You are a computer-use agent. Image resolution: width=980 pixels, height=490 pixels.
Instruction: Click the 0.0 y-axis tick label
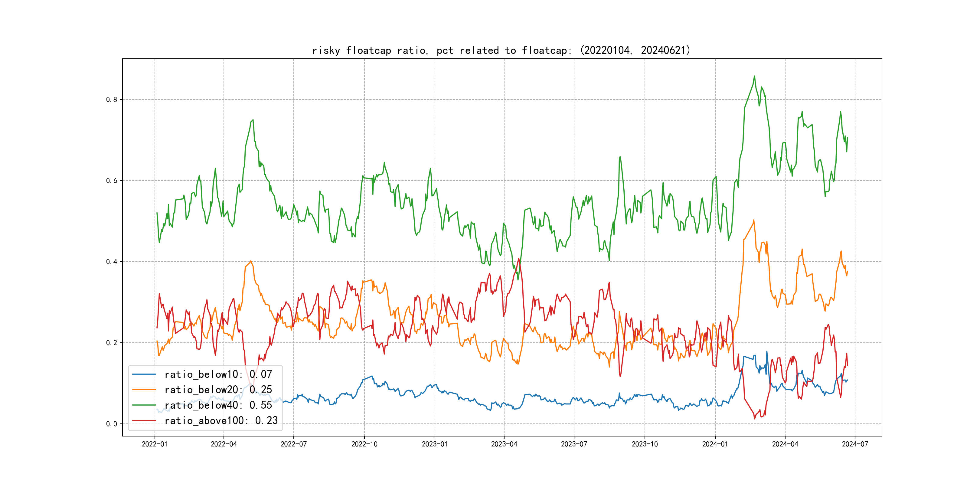[x=112, y=424]
